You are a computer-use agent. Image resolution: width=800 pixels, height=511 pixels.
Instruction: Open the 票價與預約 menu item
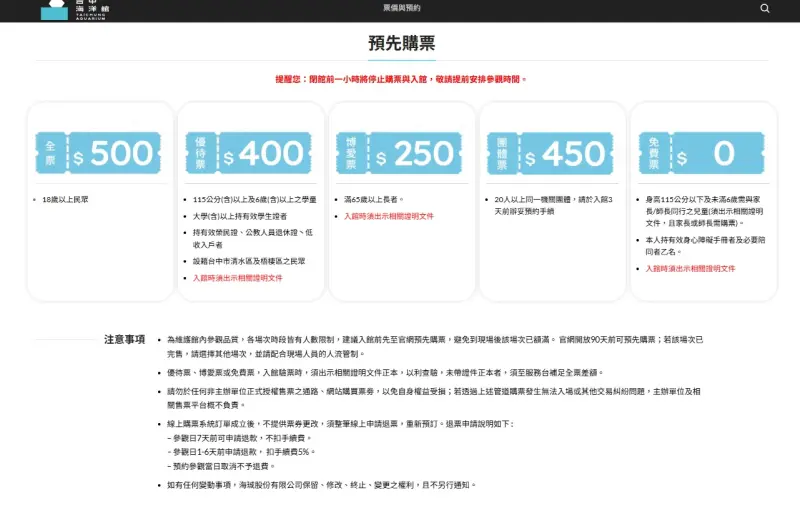click(402, 8)
